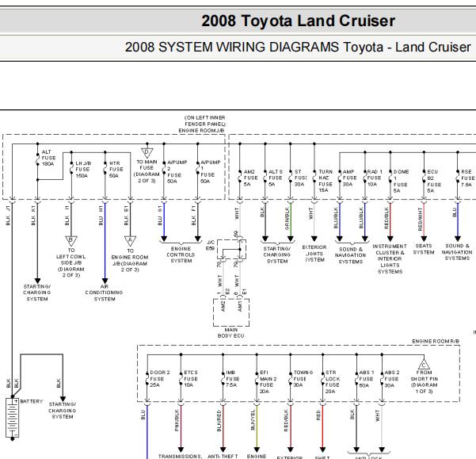Click the TURN HAZ FUSE 15A label

[x=326, y=181]
